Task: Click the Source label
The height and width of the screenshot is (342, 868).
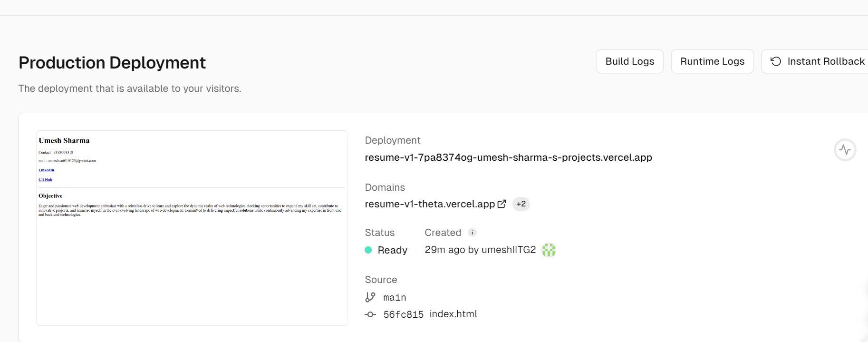Action: pyautogui.click(x=381, y=280)
